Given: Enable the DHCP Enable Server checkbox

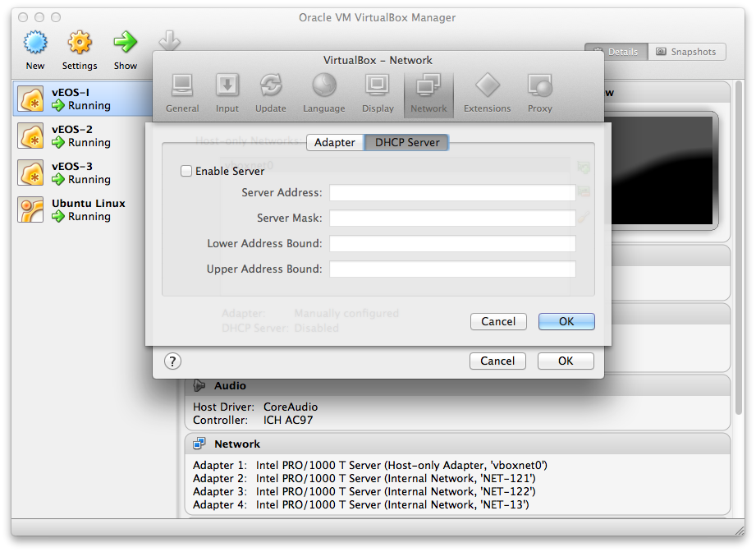Looking at the screenshot, I should point(186,171).
